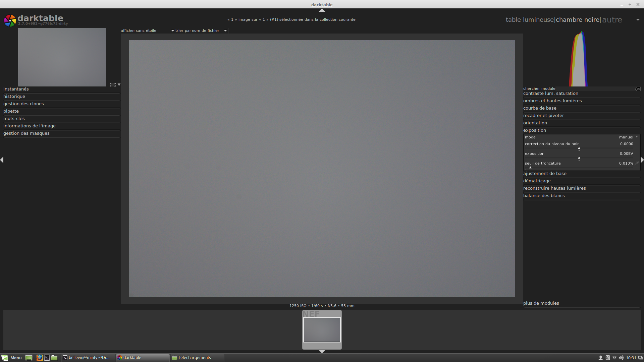644x362 pixels.
Task: Expand the contraste lum. saturation module
Action: 582,94
